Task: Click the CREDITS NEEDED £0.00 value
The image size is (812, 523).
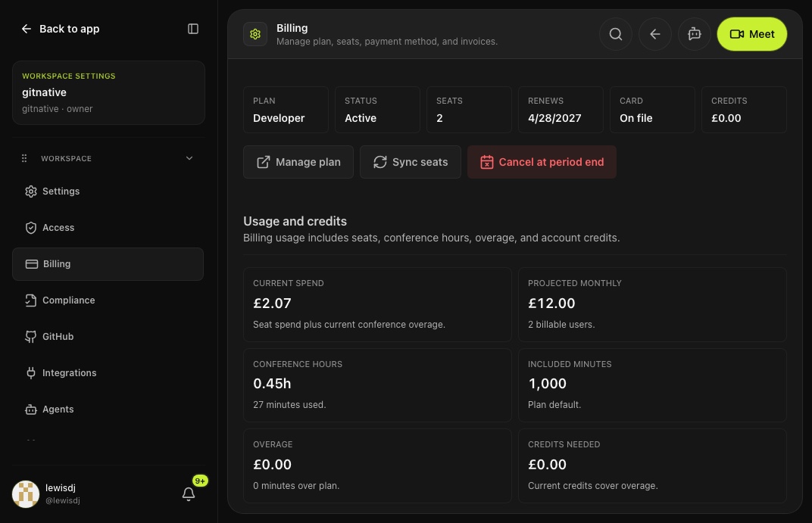Action: tap(547, 465)
